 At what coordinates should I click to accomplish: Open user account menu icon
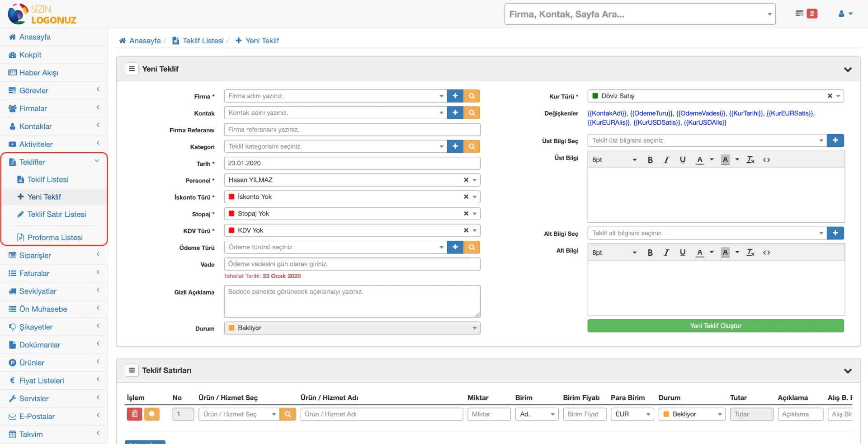(x=845, y=14)
